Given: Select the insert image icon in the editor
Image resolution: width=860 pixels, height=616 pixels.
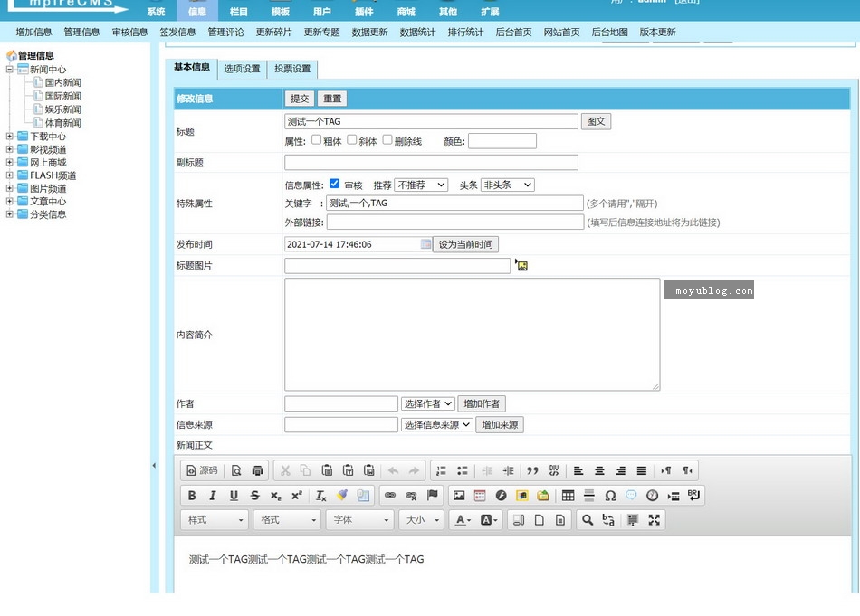Looking at the screenshot, I should click(458, 495).
